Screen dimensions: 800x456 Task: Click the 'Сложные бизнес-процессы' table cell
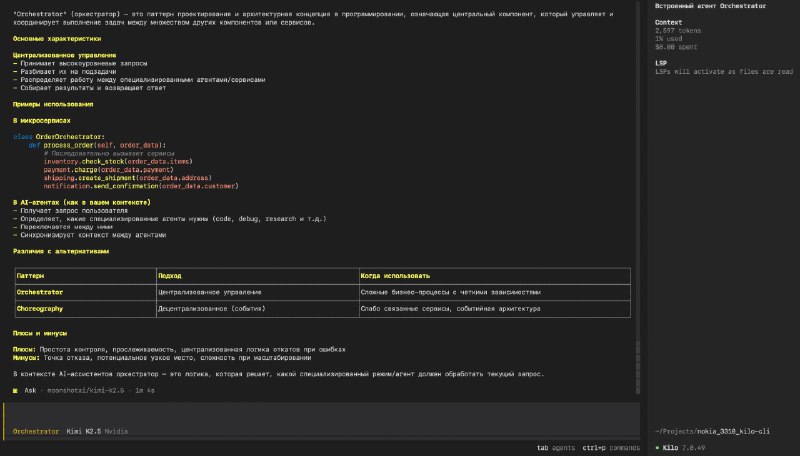(495, 292)
